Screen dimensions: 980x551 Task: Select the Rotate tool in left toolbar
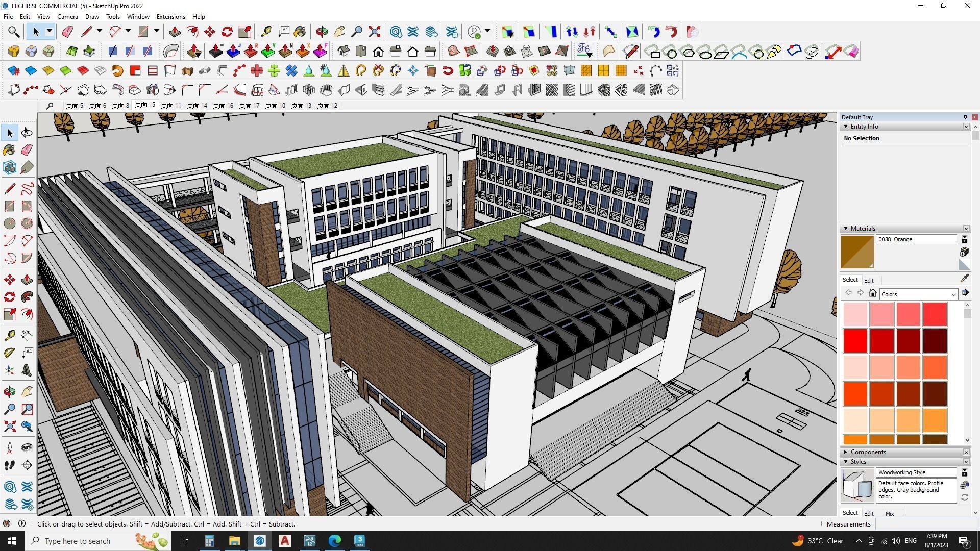tap(10, 297)
